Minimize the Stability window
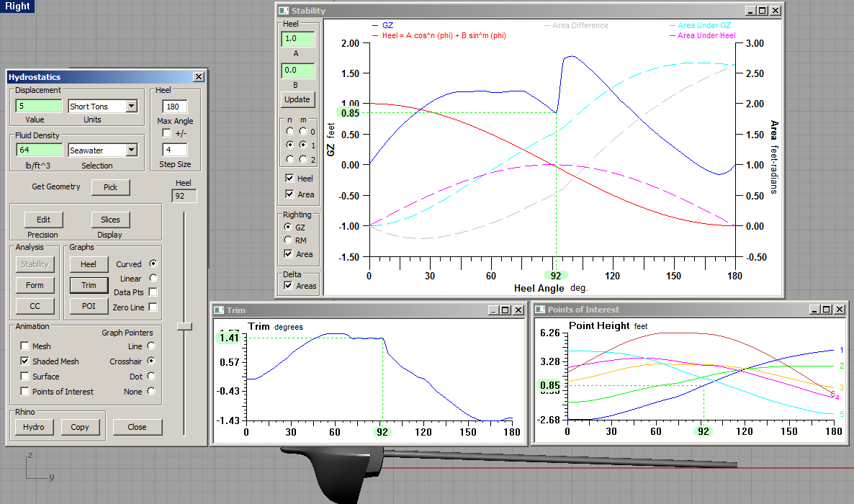This screenshot has width=854, height=504. coord(750,10)
